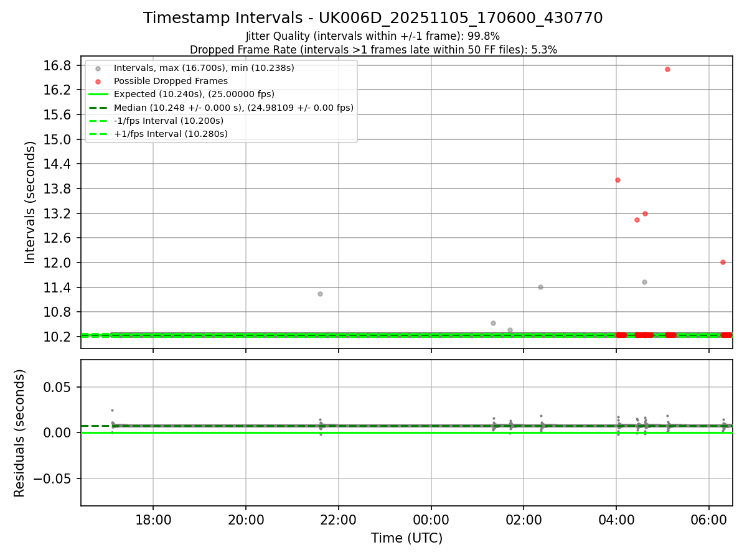
Task: Click the gray interval point before 22:00 near 11.2
Action: pyautogui.click(x=320, y=294)
